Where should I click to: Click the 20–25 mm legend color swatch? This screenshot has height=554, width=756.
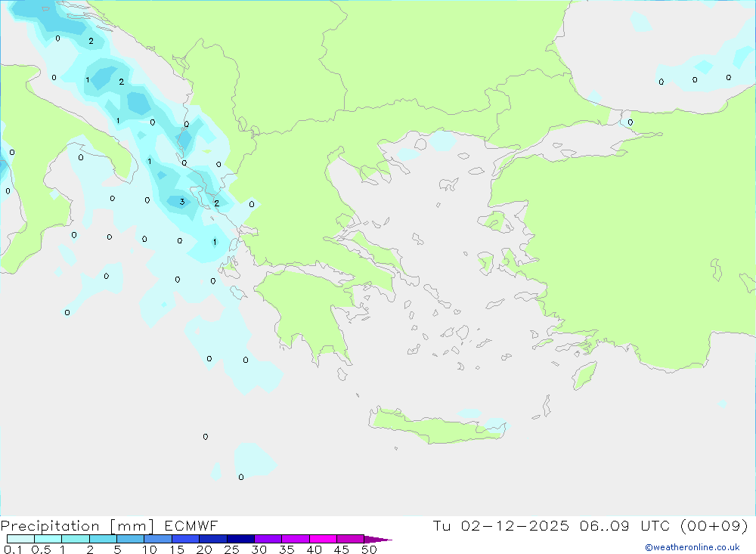(x=212, y=539)
